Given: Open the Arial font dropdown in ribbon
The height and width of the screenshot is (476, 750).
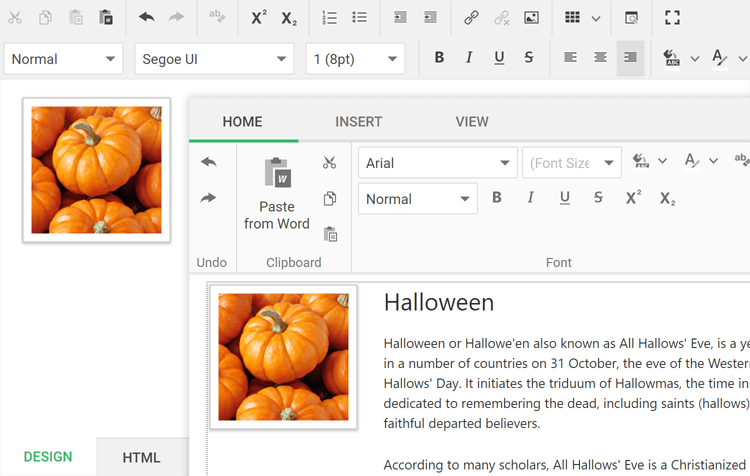Looking at the screenshot, I should (x=438, y=163).
